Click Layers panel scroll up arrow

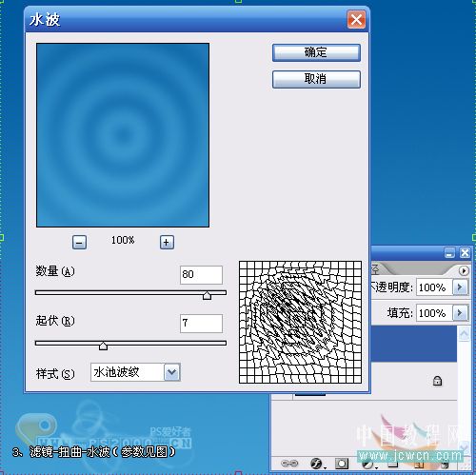[464, 333]
